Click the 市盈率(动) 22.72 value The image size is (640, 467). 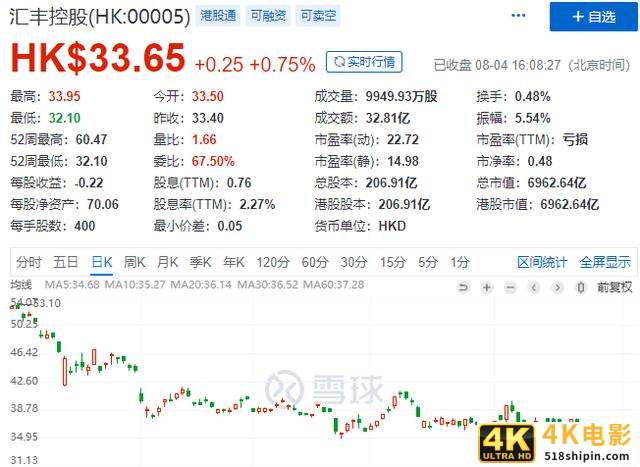403,140
